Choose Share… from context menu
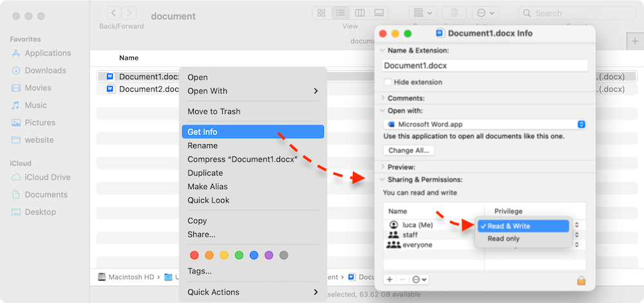Screen dimensions: 644x303 pyautogui.click(x=253, y=235)
